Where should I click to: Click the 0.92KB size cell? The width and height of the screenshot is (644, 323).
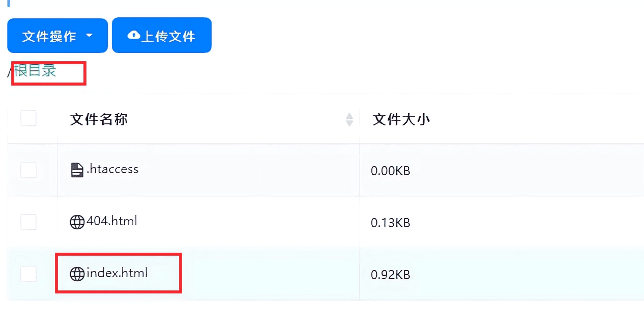[x=390, y=275]
